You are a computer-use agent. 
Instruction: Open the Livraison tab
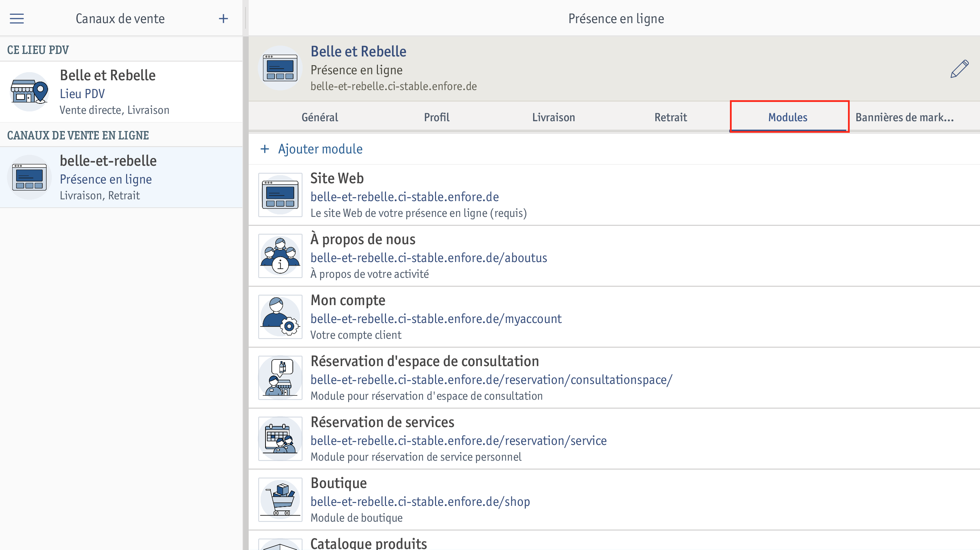point(553,117)
